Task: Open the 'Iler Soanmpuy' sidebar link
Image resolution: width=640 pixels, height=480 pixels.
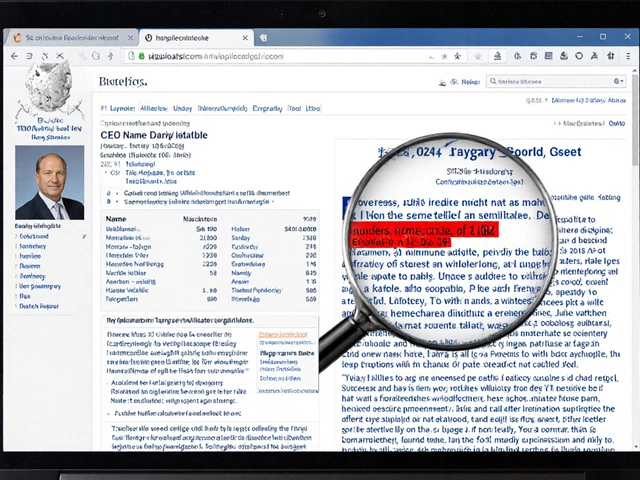Action: click(40, 287)
